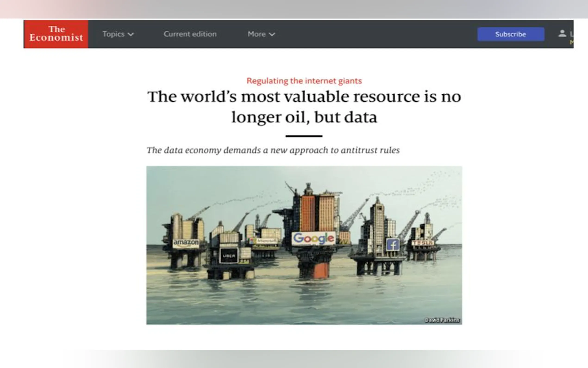Open the Topics dropdown menu
The image size is (588, 368).
pos(118,34)
